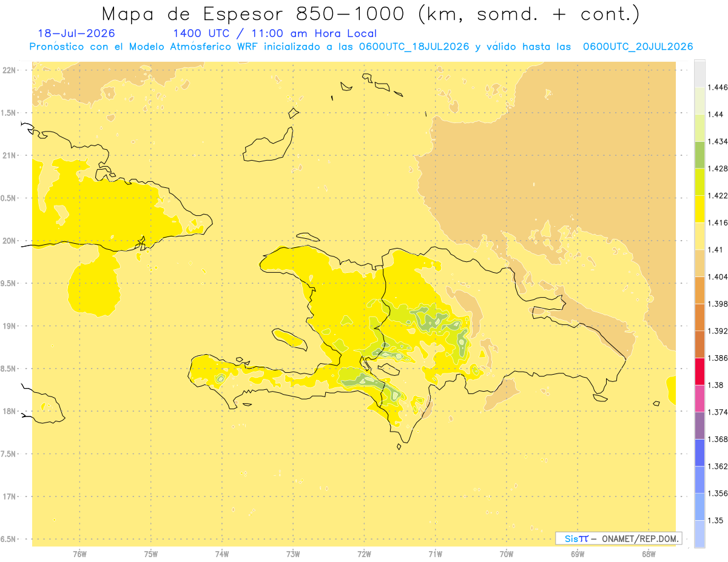Viewport: 728px width, 562px height.
Task: Select the legend value '1.38'
Action: (x=715, y=385)
